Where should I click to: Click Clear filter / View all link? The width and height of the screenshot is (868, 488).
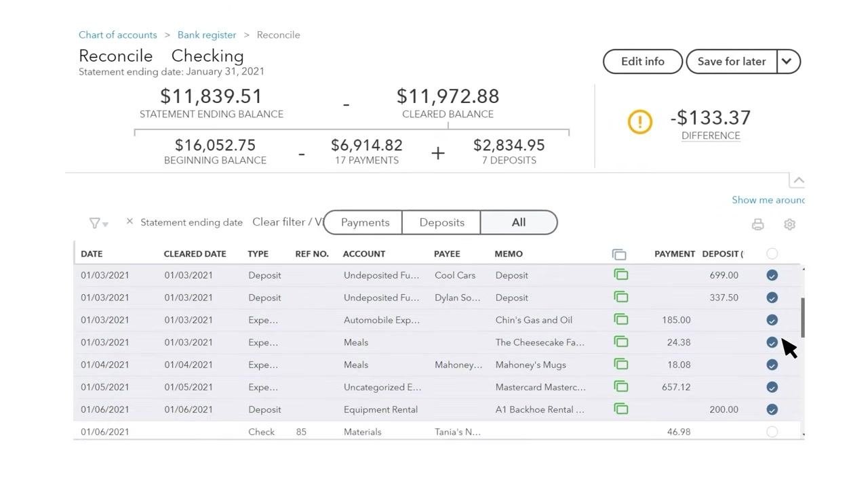point(288,222)
